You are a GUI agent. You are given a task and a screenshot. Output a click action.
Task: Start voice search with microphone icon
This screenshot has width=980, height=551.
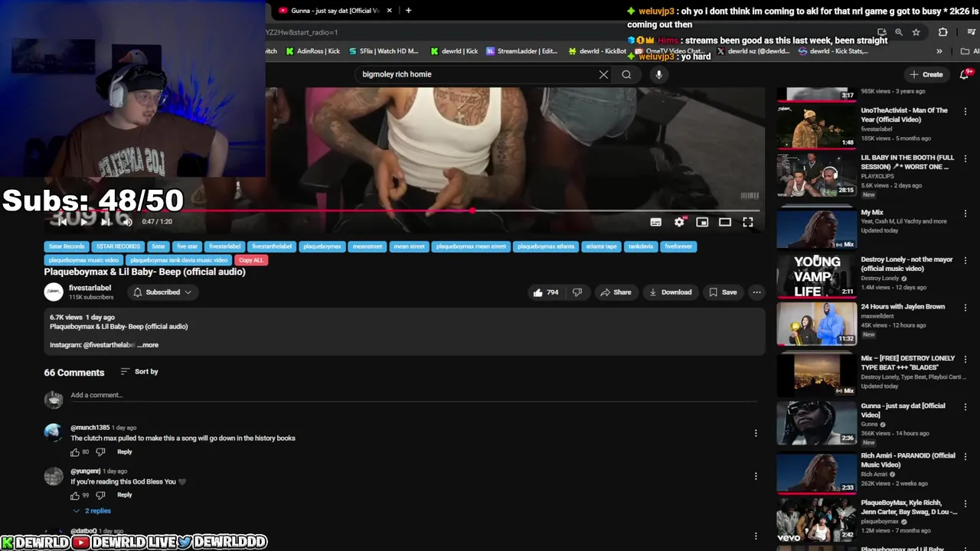(x=658, y=74)
